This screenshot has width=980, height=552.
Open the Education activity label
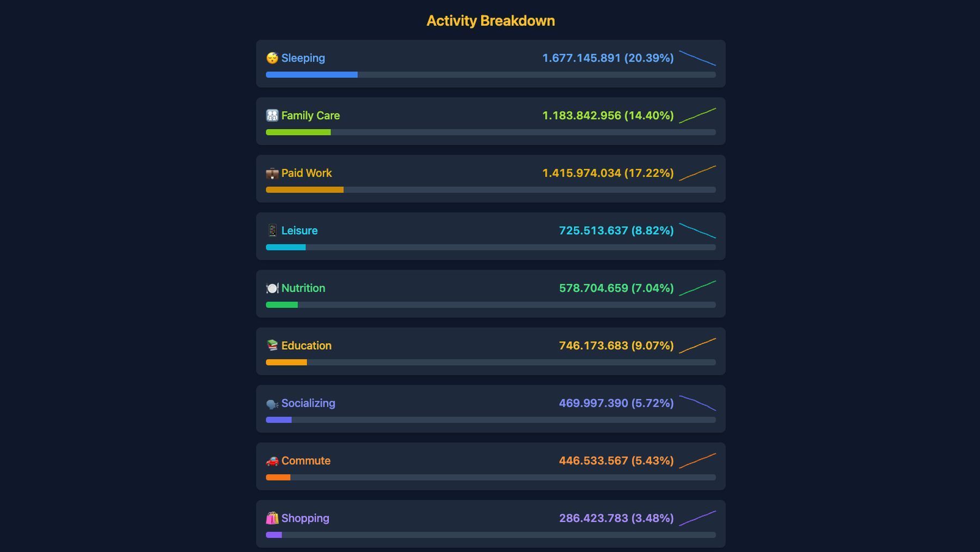pos(306,345)
